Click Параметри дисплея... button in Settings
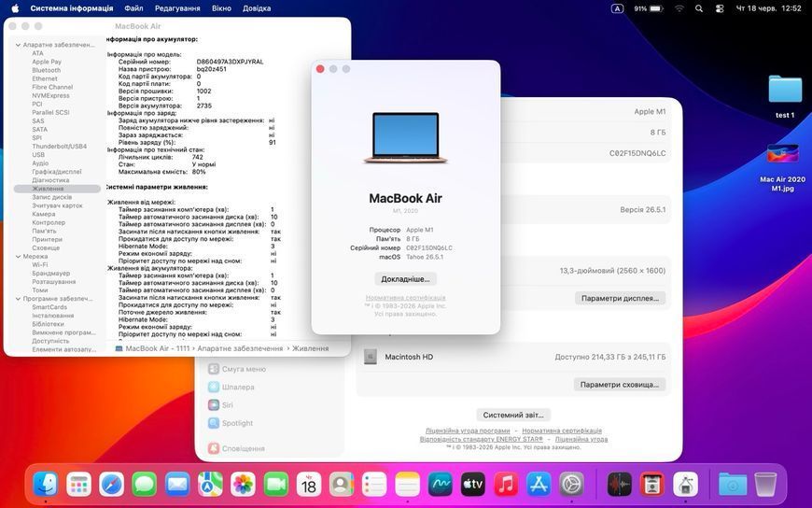The width and height of the screenshot is (812, 508). click(620, 298)
